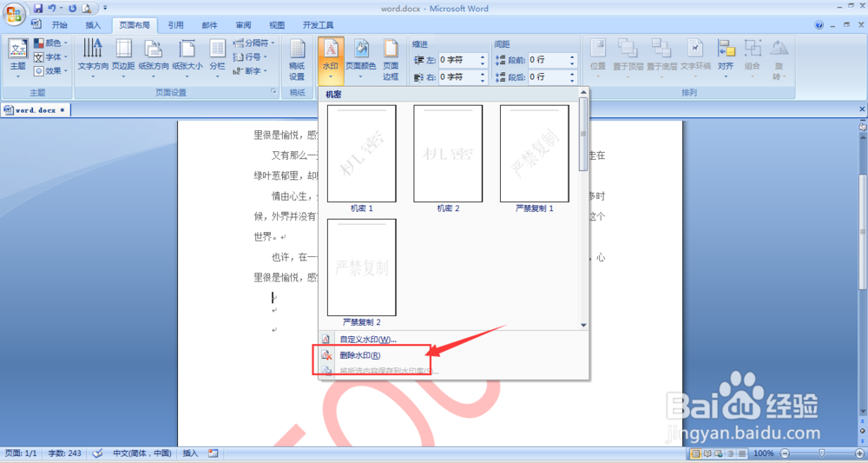868x463 pixels.
Task: Switch to the 开始 tab
Action: [59, 25]
